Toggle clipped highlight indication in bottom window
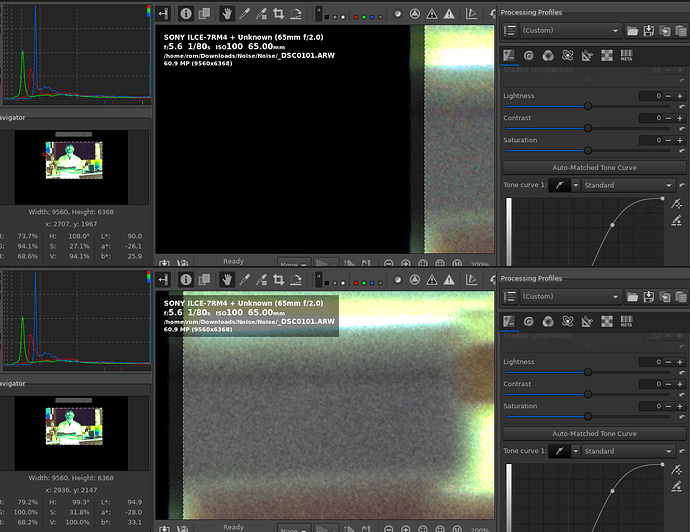 click(x=449, y=279)
